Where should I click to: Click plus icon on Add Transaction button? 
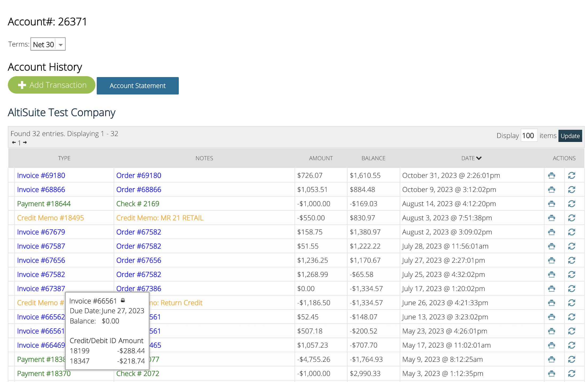coord(22,85)
